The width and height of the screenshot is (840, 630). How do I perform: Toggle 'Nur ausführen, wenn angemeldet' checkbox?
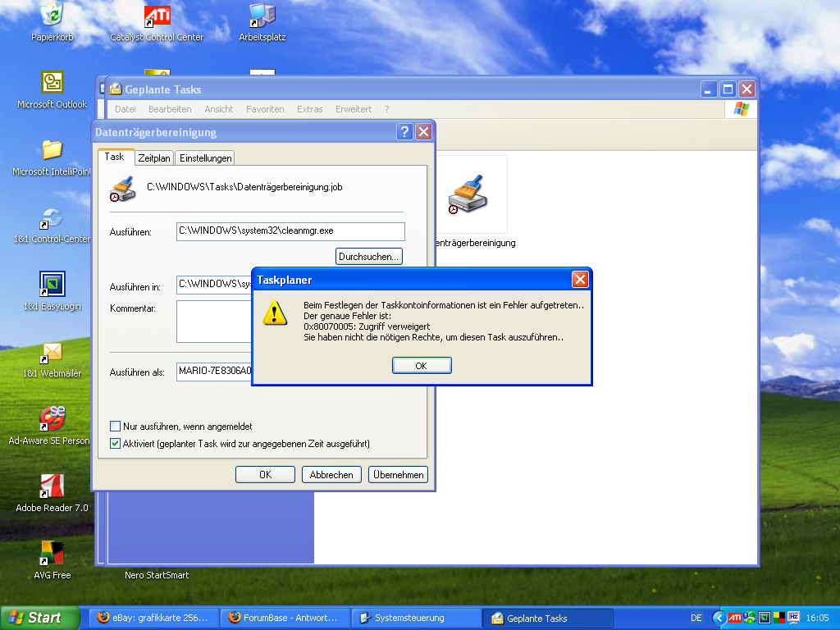[x=115, y=427]
